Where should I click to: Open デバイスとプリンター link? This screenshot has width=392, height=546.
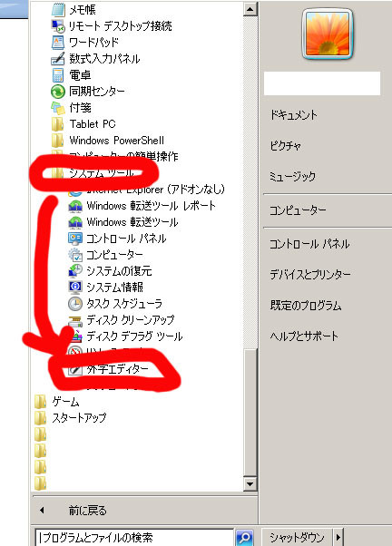pyautogui.click(x=310, y=275)
